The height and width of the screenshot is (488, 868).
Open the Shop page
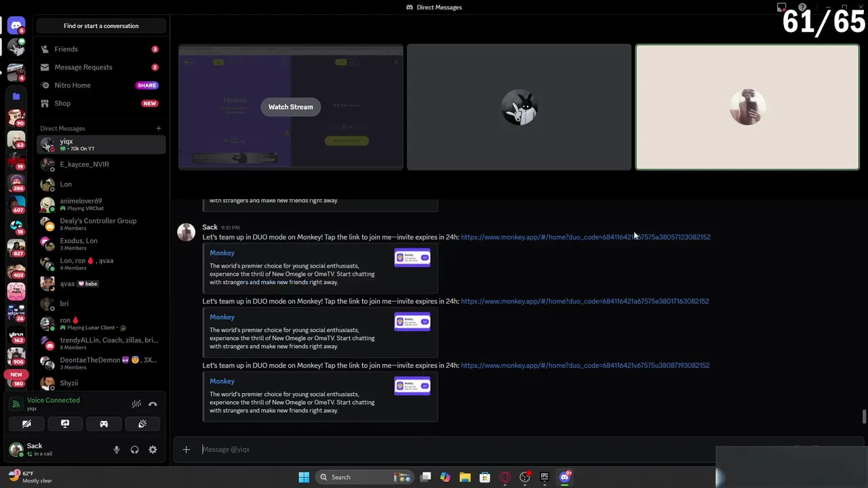[x=101, y=103]
